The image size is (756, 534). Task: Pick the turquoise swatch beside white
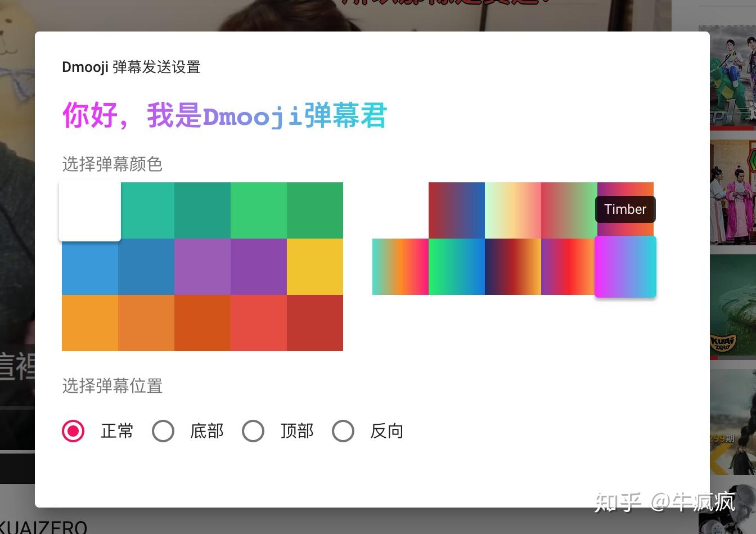coord(147,210)
